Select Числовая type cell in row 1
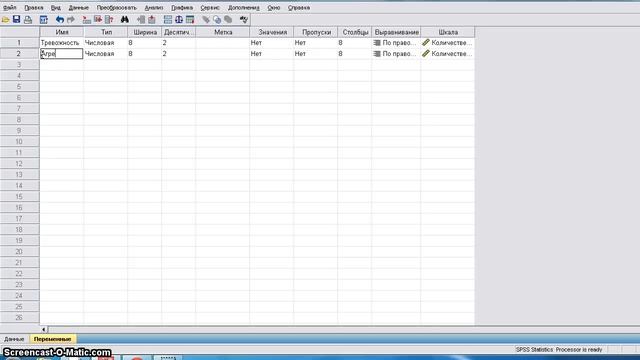Screen dimensions: 640x360 106,43
